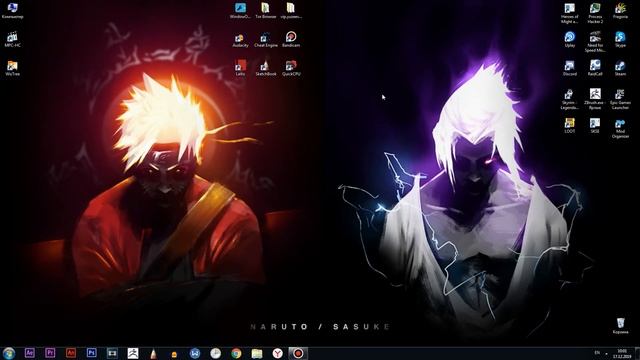The height and width of the screenshot is (360, 640).
Task: Open ZBrush pinned taskbar icon
Action: 133,353
